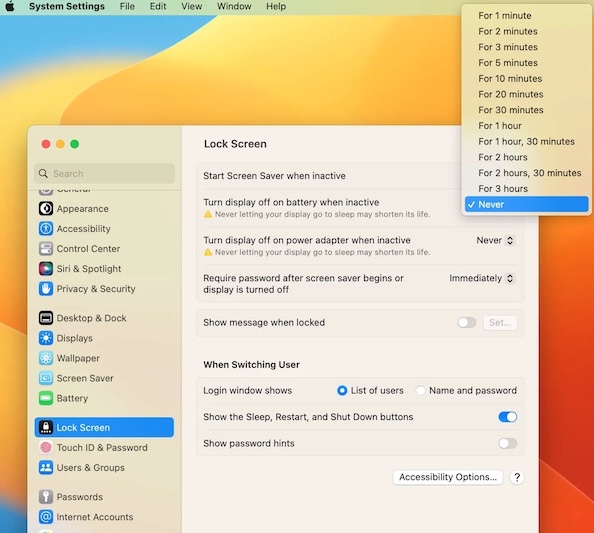Choose For 1 hour option

coord(527,126)
